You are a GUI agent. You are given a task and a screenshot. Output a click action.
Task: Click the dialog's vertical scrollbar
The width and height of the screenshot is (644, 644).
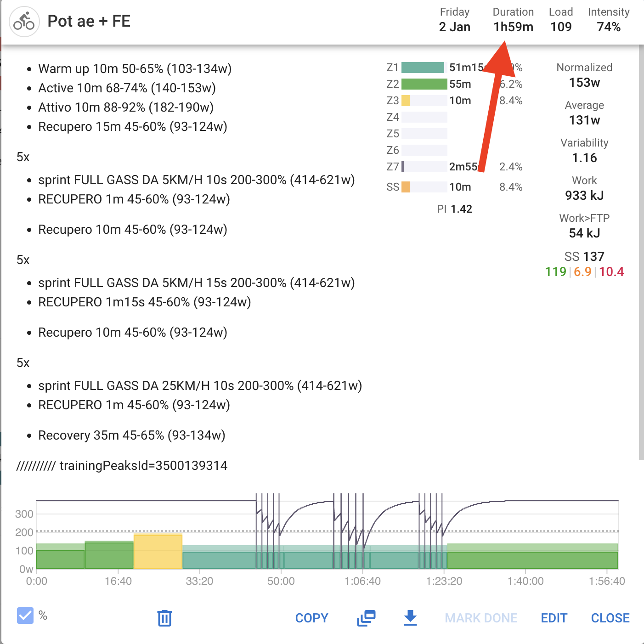641,253
